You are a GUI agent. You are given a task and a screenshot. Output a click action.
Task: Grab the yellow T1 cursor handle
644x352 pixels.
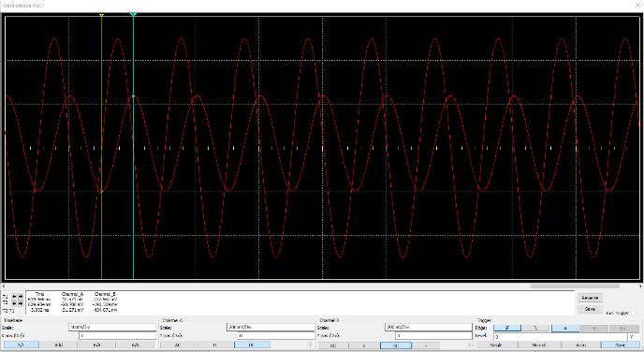101,15
